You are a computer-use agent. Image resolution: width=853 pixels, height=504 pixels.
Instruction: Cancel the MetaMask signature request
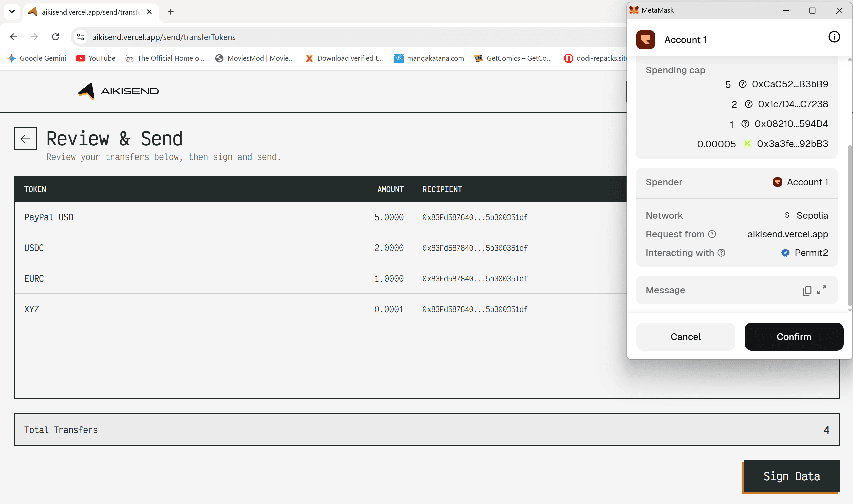pyautogui.click(x=685, y=337)
